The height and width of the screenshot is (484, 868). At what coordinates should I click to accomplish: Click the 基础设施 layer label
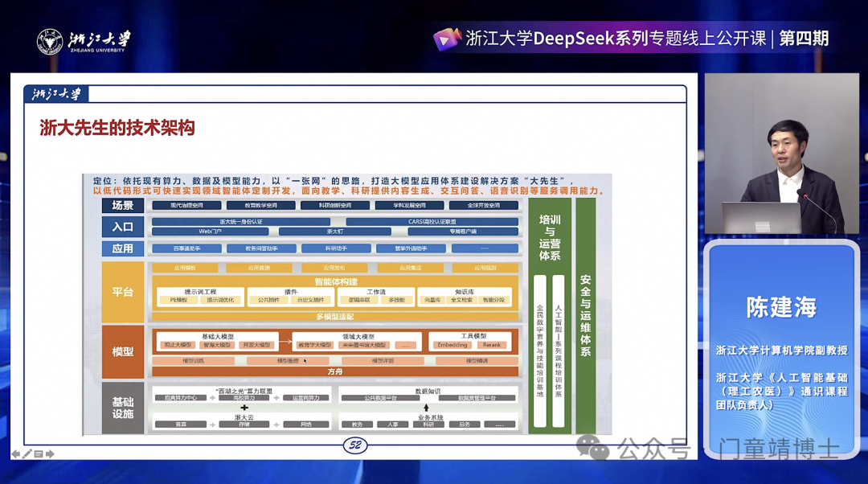click(123, 408)
